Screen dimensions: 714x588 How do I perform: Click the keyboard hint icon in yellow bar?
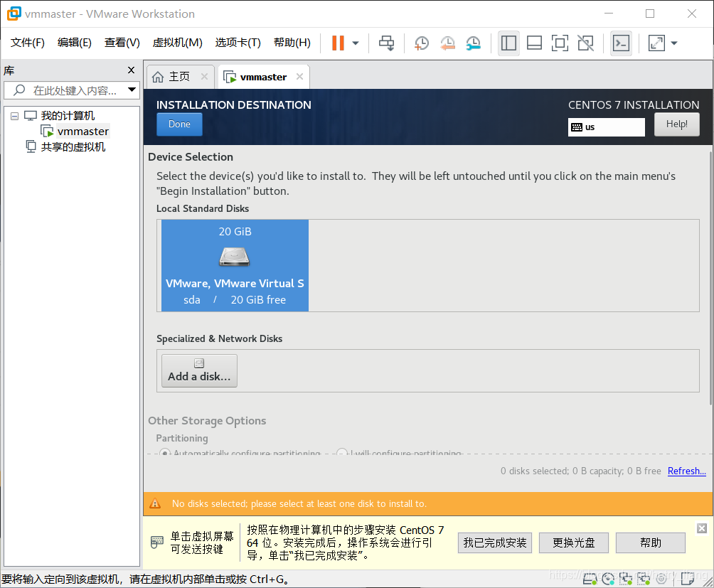tap(156, 542)
